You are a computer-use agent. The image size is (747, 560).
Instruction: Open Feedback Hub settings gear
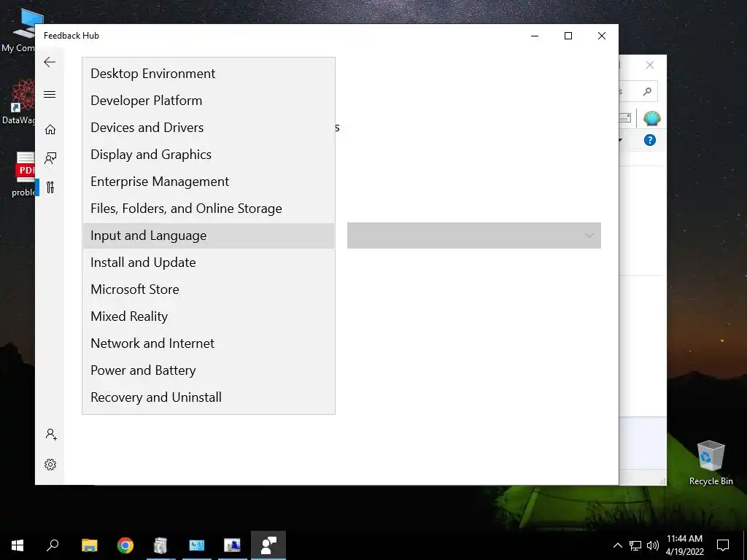(50, 464)
